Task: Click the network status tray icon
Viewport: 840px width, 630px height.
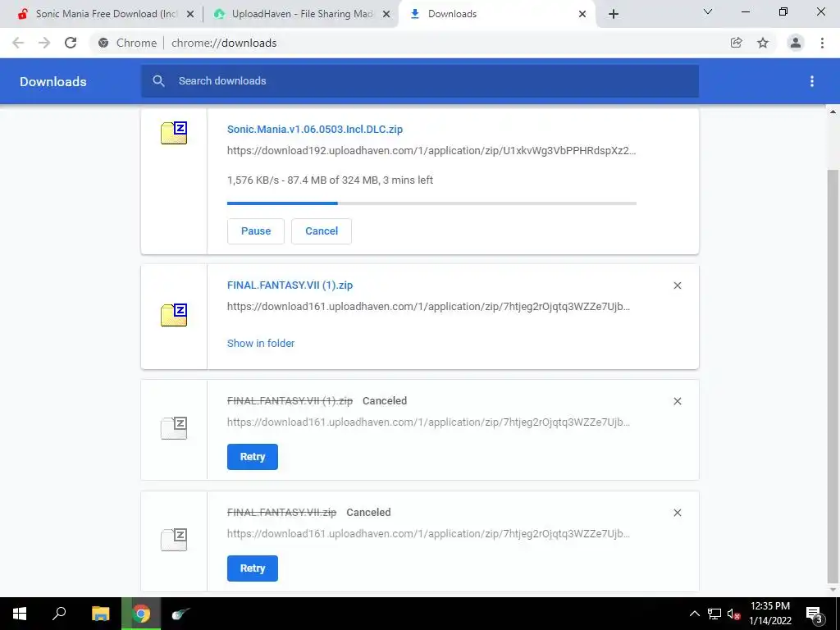Action: (x=714, y=614)
